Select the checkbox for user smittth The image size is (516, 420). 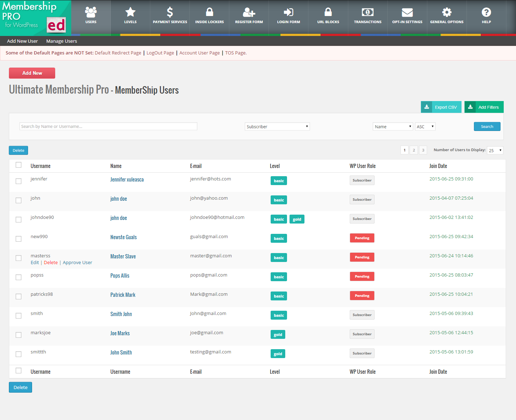(19, 354)
